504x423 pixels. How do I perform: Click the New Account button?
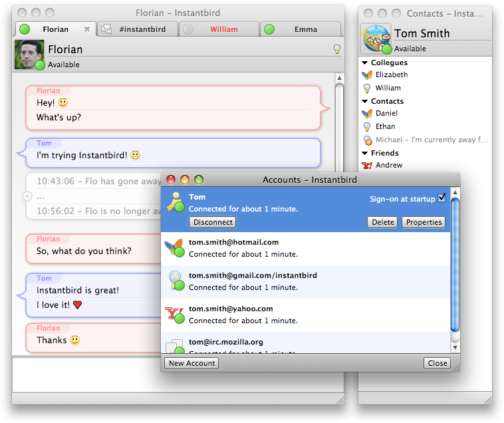click(x=191, y=363)
